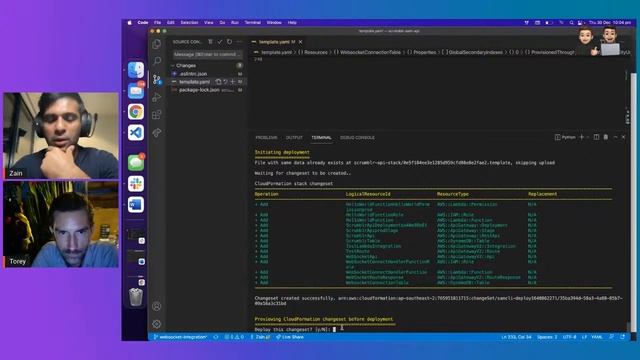Stage changes plus icon for template.yaml
Screen dimensions: 640x360
232,82
